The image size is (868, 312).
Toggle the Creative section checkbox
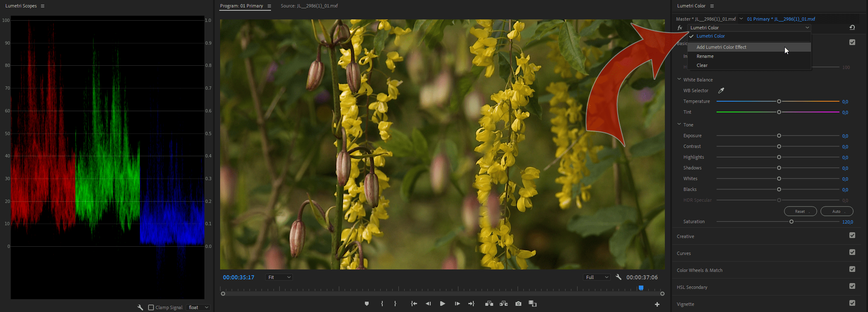click(x=852, y=235)
